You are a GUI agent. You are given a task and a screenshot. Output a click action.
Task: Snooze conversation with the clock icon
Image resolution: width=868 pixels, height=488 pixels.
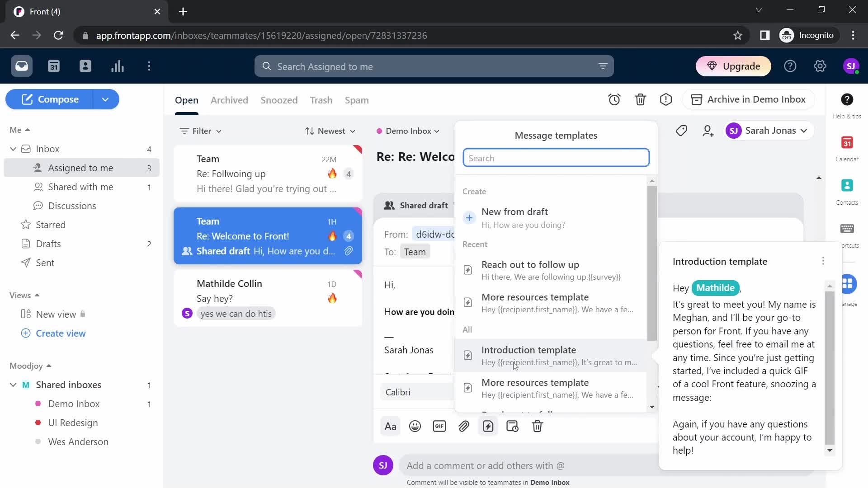coord(614,99)
